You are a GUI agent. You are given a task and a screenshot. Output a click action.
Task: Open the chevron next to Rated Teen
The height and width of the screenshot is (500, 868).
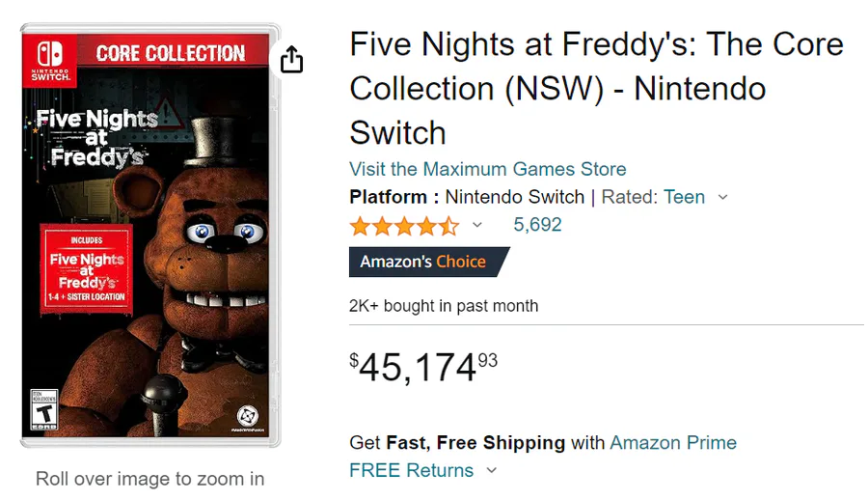coord(723,197)
